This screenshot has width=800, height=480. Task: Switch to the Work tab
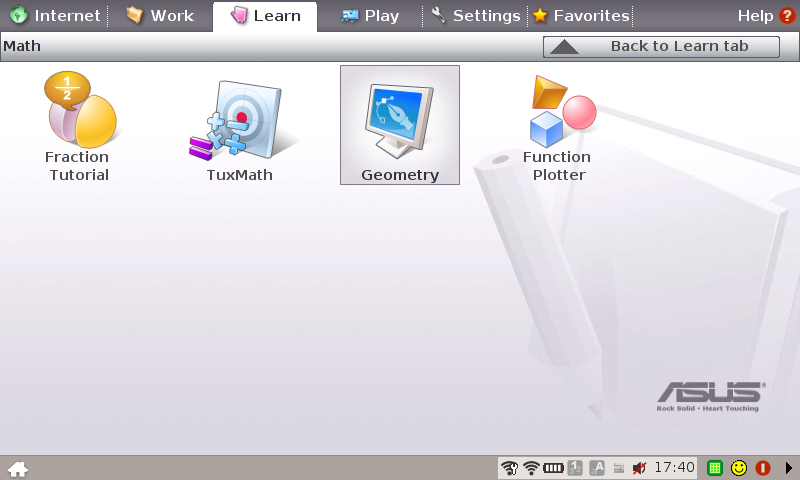pyautogui.click(x=160, y=16)
